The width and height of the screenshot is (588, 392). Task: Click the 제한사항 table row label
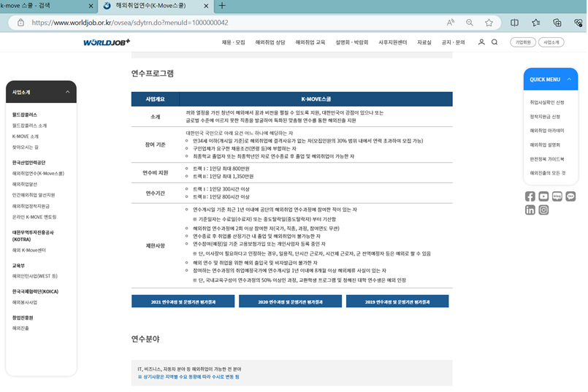point(155,246)
